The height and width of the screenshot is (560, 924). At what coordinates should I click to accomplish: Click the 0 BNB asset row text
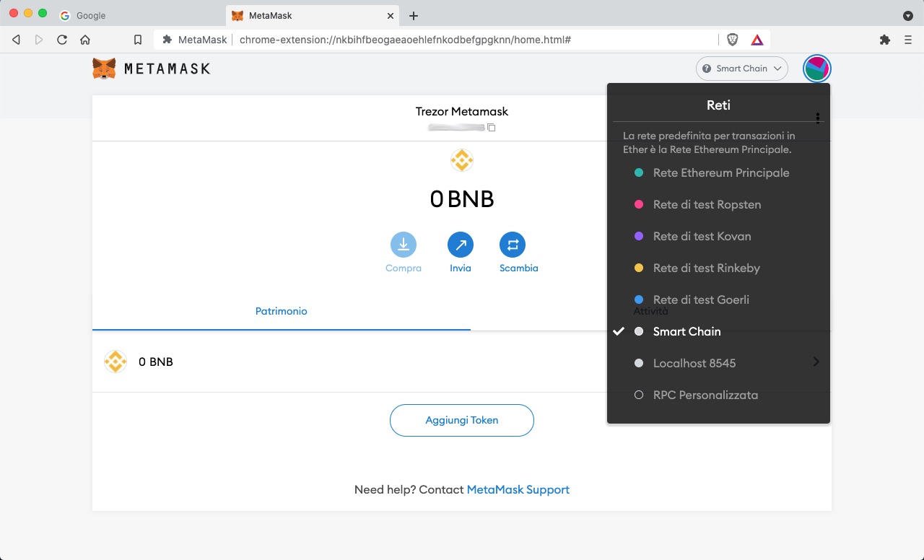[x=156, y=362]
